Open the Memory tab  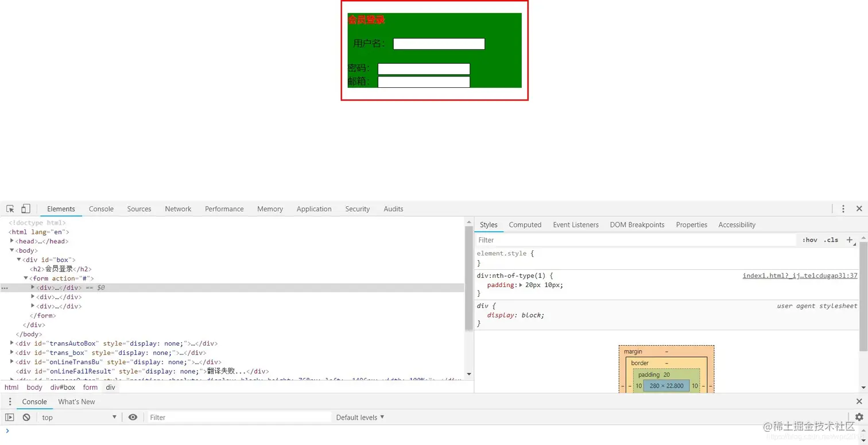click(270, 209)
